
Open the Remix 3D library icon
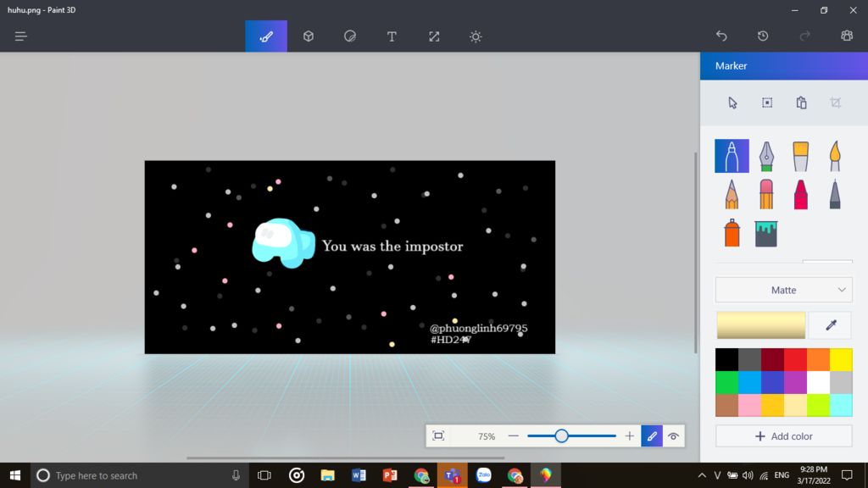pos(847,36)
